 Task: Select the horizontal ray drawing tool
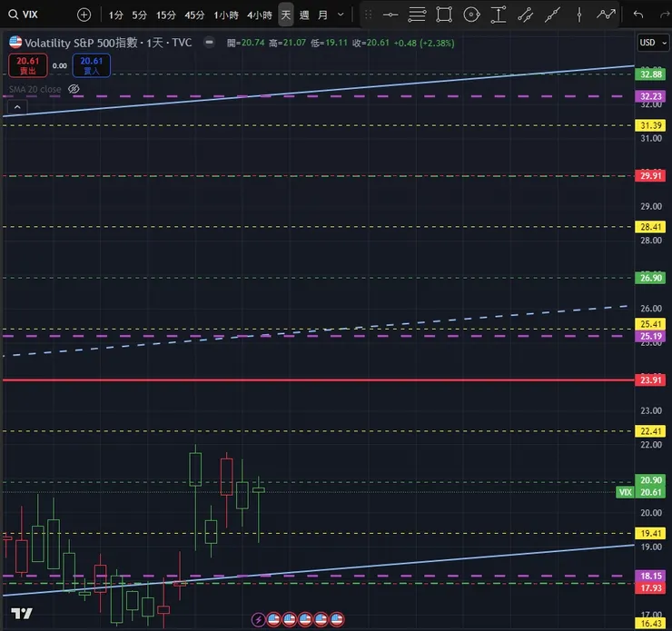tap(390, 15)
